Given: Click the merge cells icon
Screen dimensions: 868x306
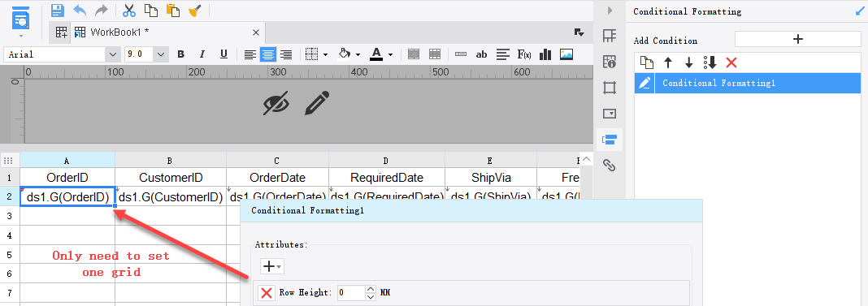Looking at the screenshot, I should 414,54.
